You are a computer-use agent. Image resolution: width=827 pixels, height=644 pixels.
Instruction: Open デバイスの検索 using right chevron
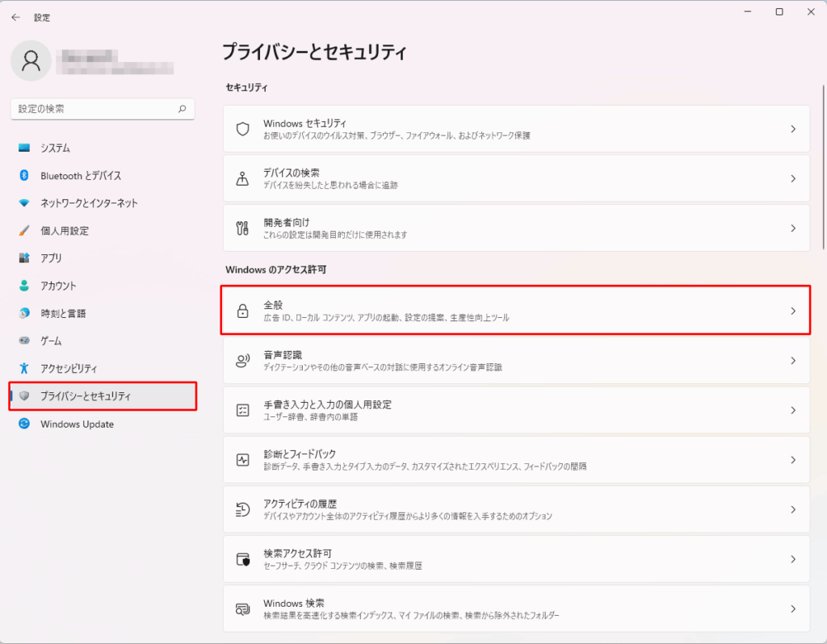pos(793,178)
